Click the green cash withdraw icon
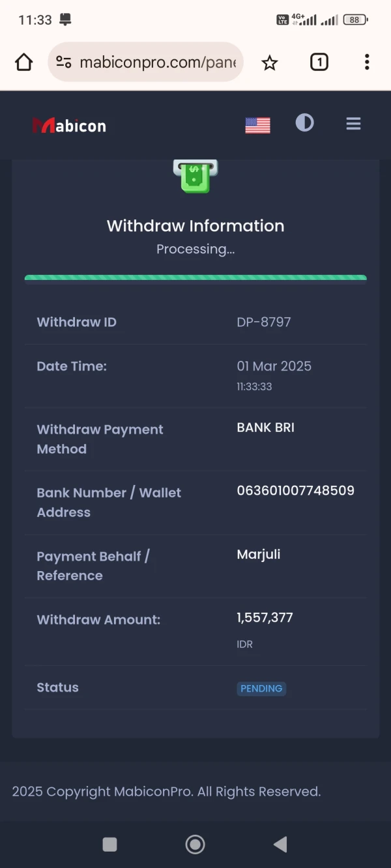Viewport: 391px width, 868px height. coord(195,176)
